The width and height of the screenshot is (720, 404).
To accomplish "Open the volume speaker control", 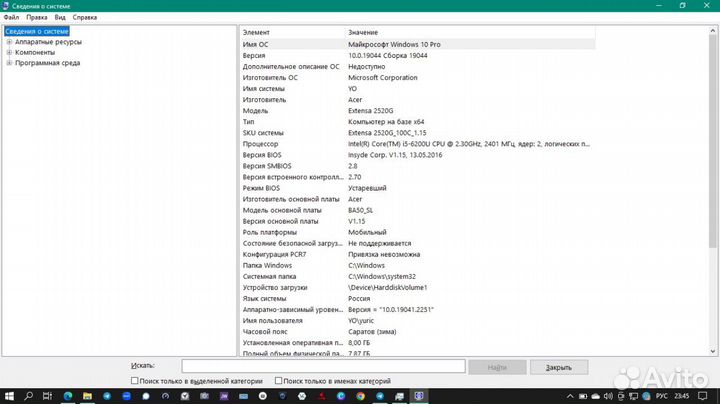I will [608, 396].
